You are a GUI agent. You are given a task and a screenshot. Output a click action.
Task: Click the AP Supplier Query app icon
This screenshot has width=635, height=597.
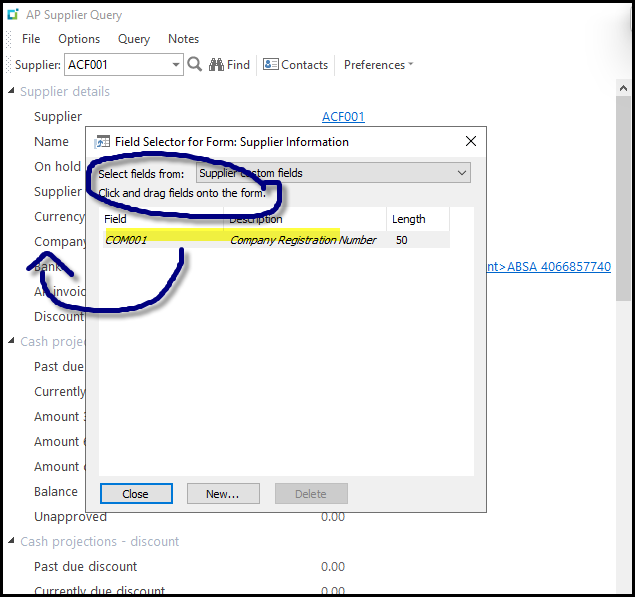13,16
